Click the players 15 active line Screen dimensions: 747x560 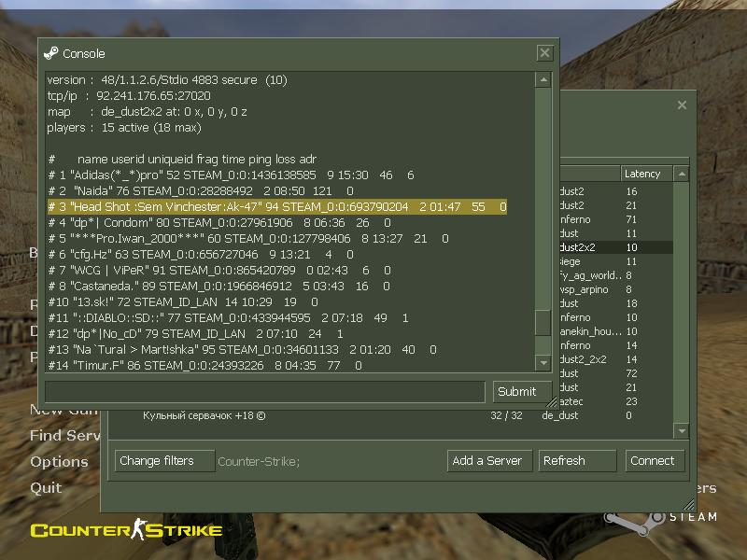[124, 128]
